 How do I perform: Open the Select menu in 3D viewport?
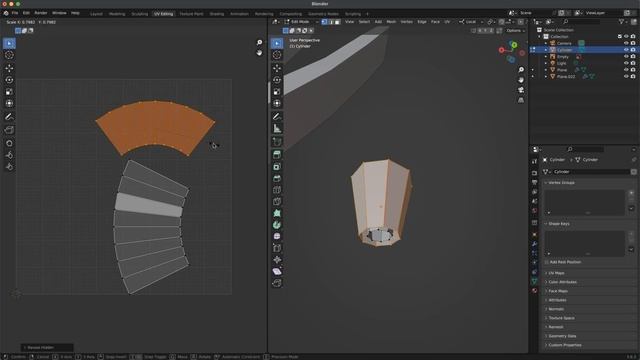tap(364, 22)
